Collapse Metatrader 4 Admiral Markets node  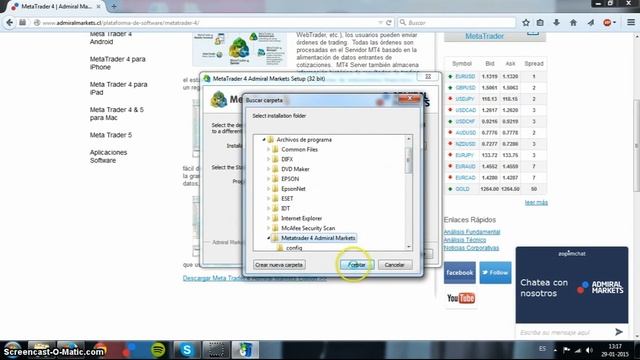coord(269,238)
